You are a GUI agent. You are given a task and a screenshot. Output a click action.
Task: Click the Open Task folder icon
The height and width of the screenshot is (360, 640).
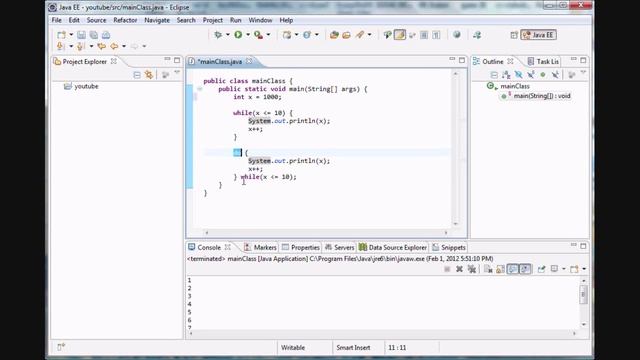pos(347,35)
